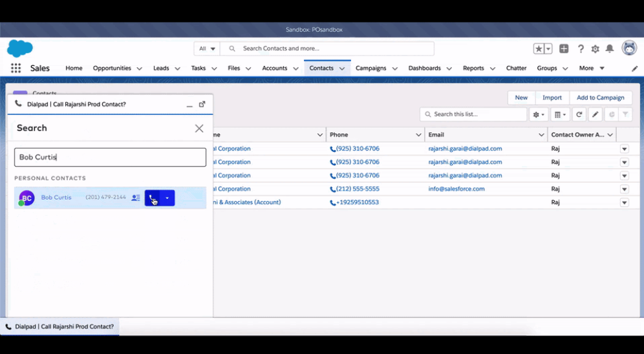Open List View Controls gear
Viewport: 644px width, 354px height.
(x=539, y=114)
